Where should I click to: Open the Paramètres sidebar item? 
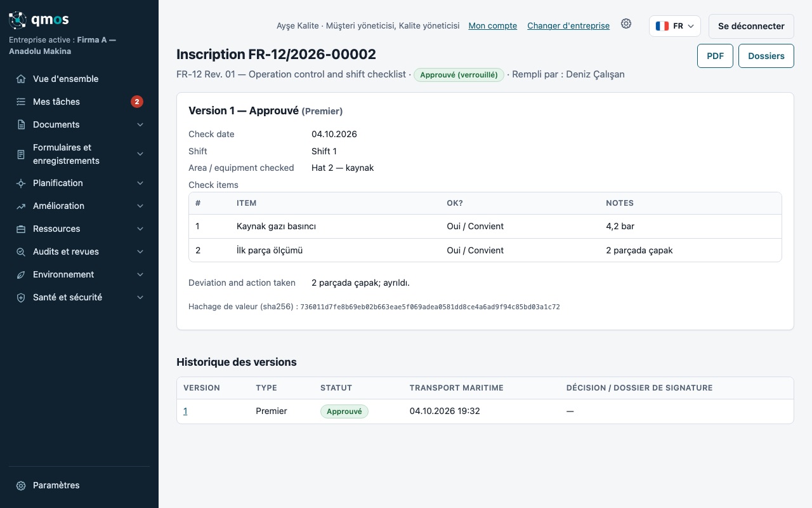pyautogui.click(x=79, y=485)
